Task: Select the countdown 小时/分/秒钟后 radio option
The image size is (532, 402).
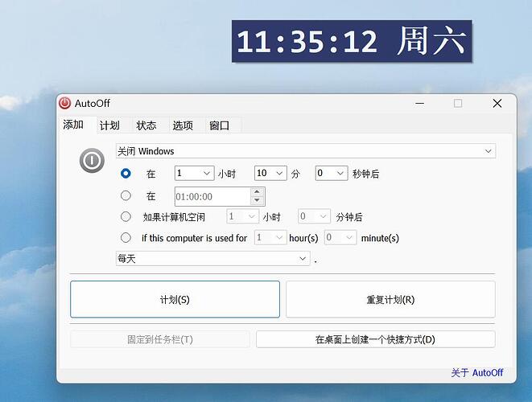Action: 126,174
